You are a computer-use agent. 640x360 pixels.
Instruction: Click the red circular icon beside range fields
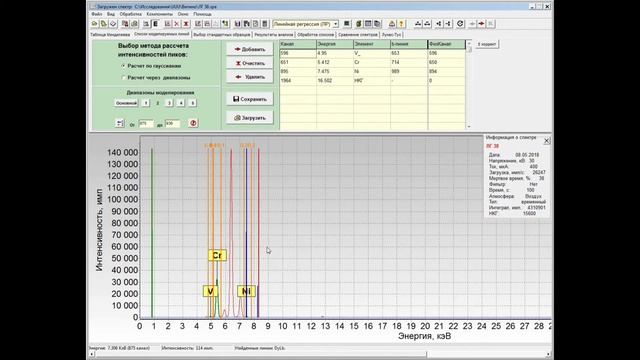[x=193, y=123]
